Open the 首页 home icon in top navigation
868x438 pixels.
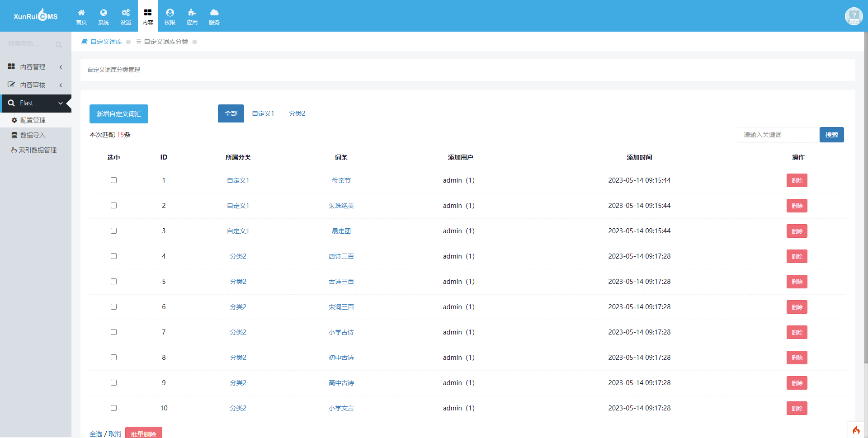coord(81,13)
